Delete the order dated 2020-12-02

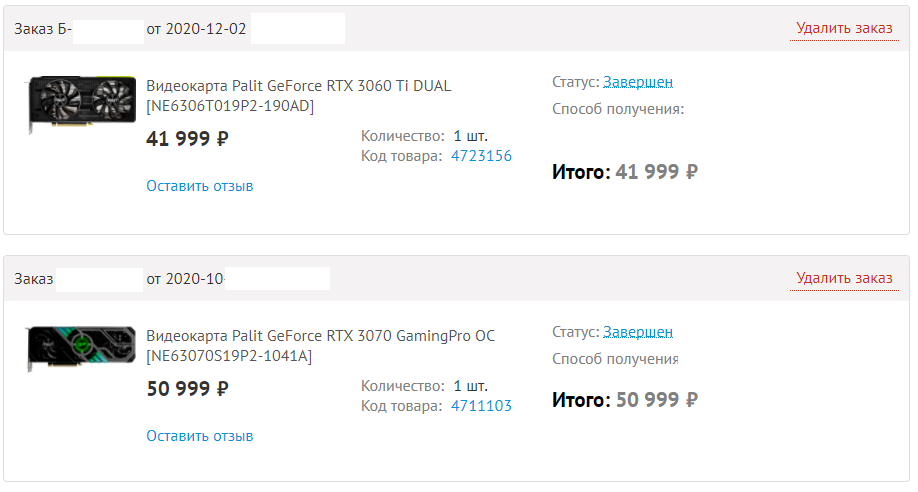(843, 28)
